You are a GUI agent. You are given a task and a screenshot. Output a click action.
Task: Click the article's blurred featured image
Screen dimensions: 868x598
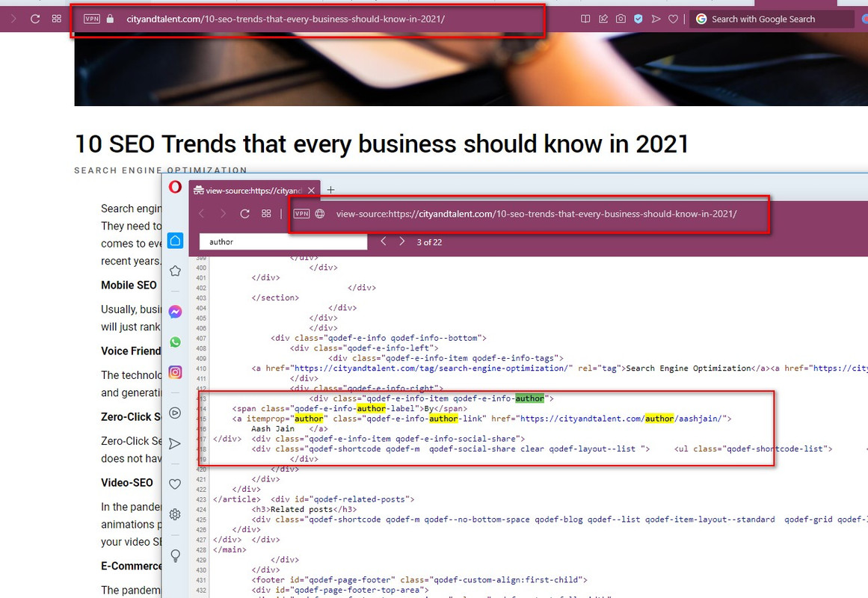coord(471,69)
